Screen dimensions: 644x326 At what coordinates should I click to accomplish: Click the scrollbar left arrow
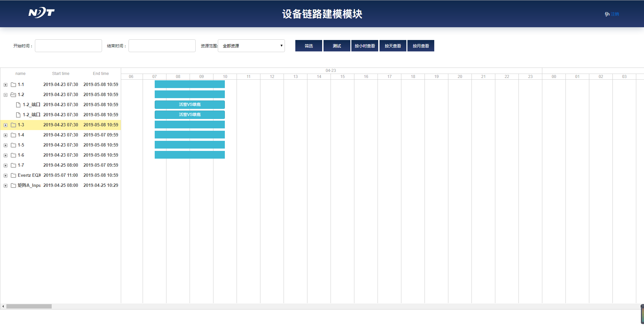pos(3,307)
